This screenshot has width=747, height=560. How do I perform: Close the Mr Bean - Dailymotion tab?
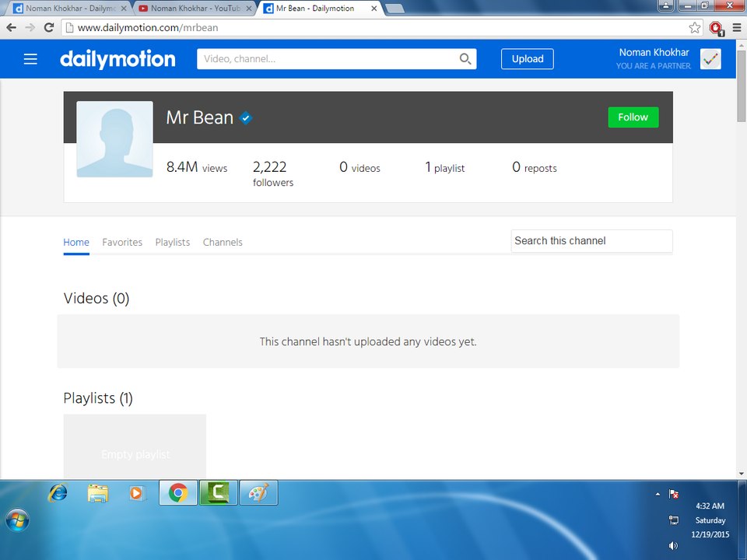coord(374,8)
